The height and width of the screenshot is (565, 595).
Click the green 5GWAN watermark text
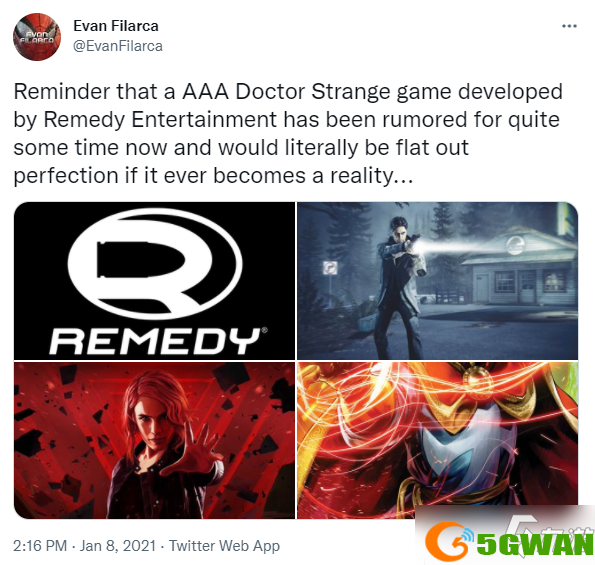pos(535,543)
